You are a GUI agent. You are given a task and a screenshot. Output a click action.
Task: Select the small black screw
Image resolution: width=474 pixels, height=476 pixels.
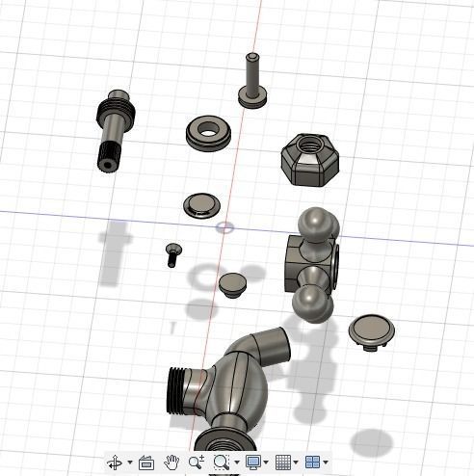pos(173,255)
